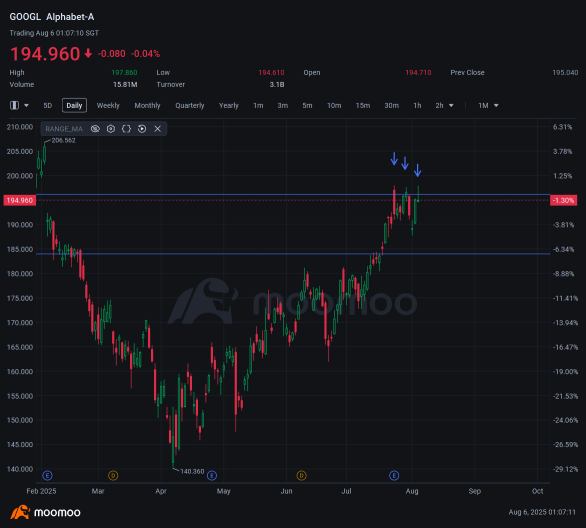Click the Low value 194.610
The height and width of the screenshot is (528, 586).
point(271,72)
